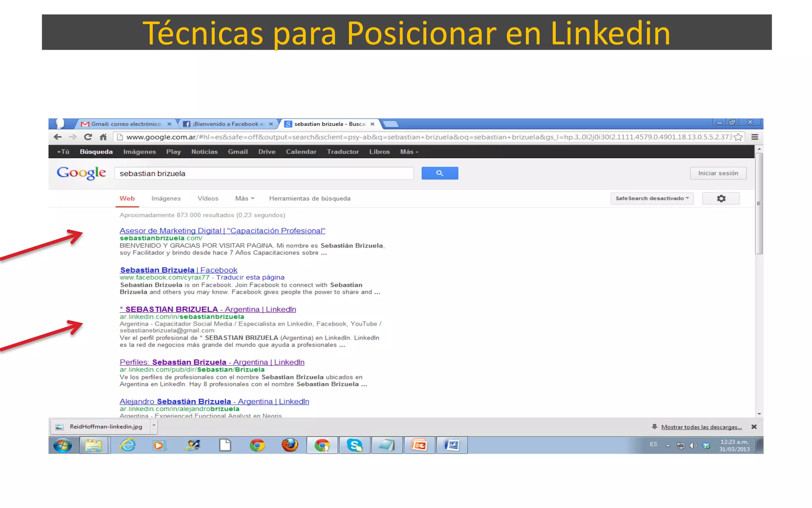The width and height of the screenshot is (812, 508).
Task: Open Noticias in the Google bar
Action: [204, 152]
